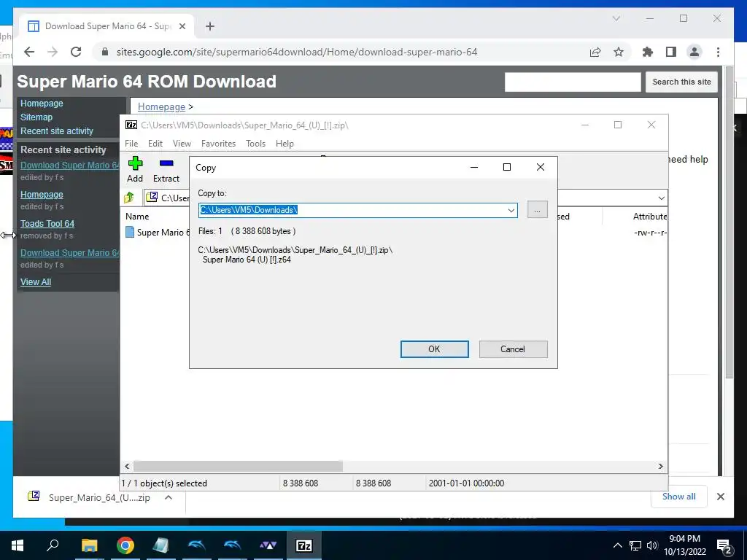Viewport: 747px width, 560px height.
Task: Click the green Add icon in 7-Zip
Action: point(135,163)
